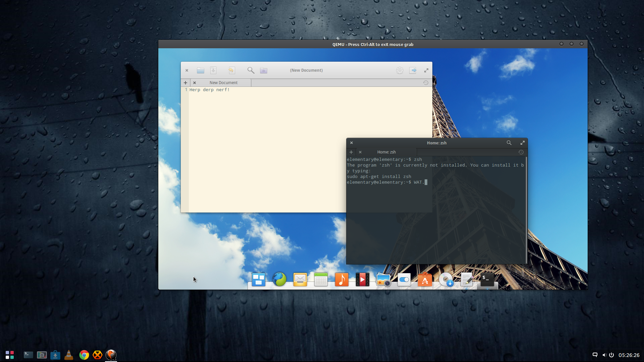This screenshot has height=362, width=644.
Task: Click the QEMU window title bar
Action: [x=373, y=44]
